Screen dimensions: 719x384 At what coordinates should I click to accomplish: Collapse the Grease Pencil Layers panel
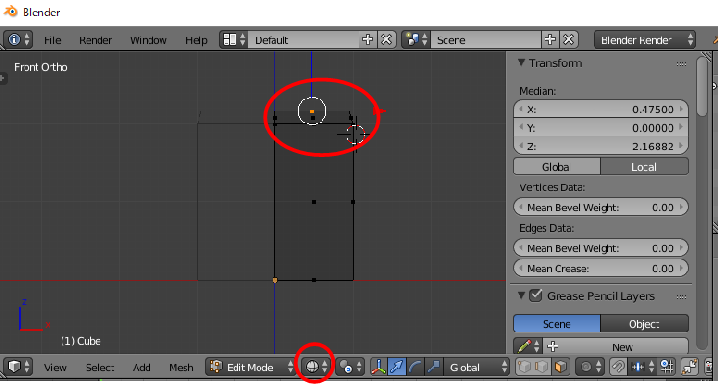521,295
